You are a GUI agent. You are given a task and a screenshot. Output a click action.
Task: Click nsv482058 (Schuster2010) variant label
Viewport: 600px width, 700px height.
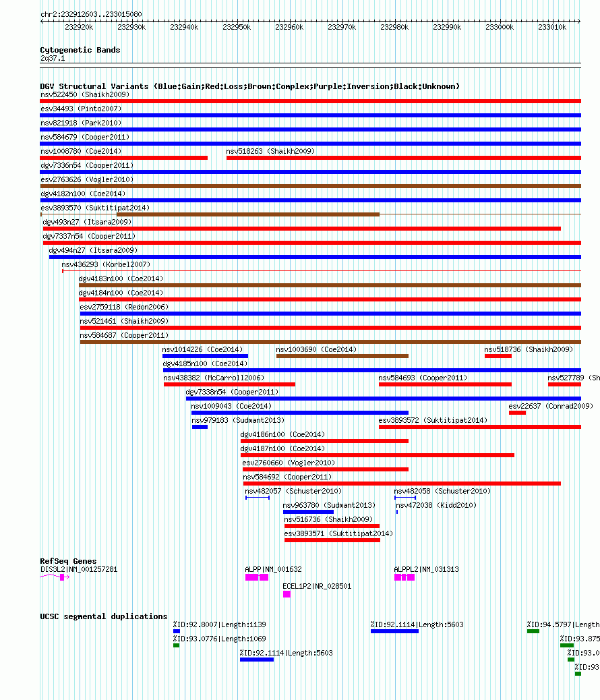click(x=442, y=492)
